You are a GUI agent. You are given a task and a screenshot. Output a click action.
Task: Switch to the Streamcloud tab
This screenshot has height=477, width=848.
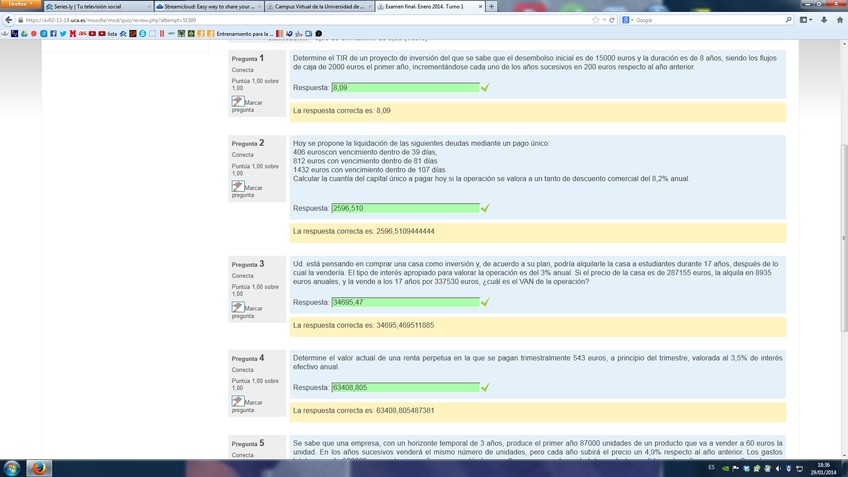coord(208,6)
